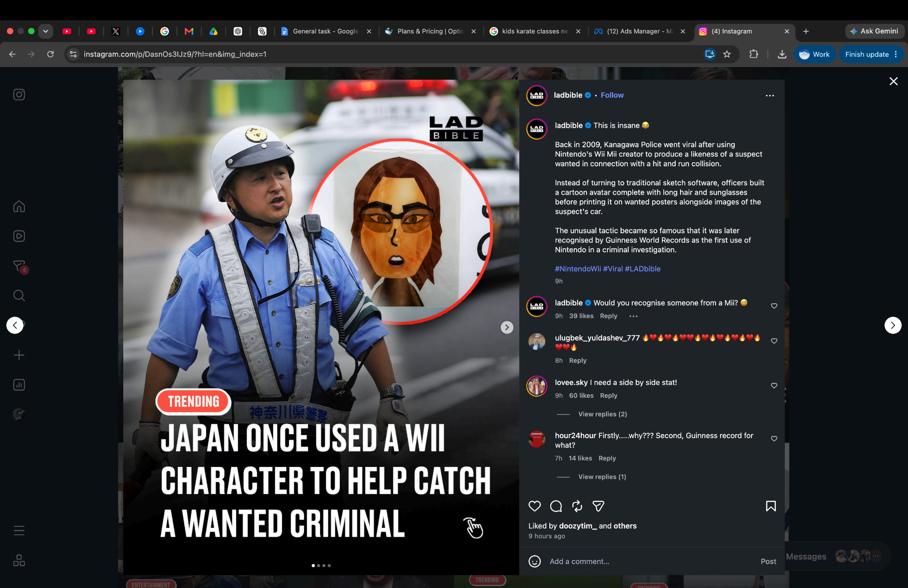
Task: Open profile avatar in sidebar
Action: [19, 414]
